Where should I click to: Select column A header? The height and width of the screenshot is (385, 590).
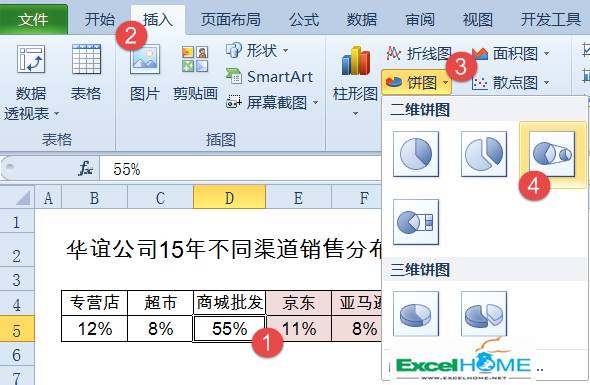48,198
